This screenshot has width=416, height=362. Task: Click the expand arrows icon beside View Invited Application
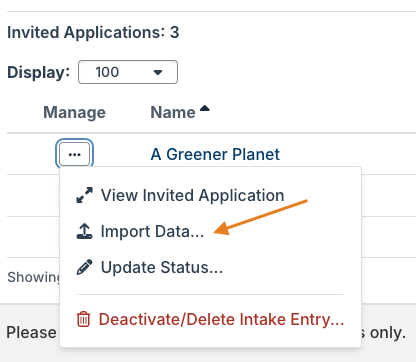[84, 195]
